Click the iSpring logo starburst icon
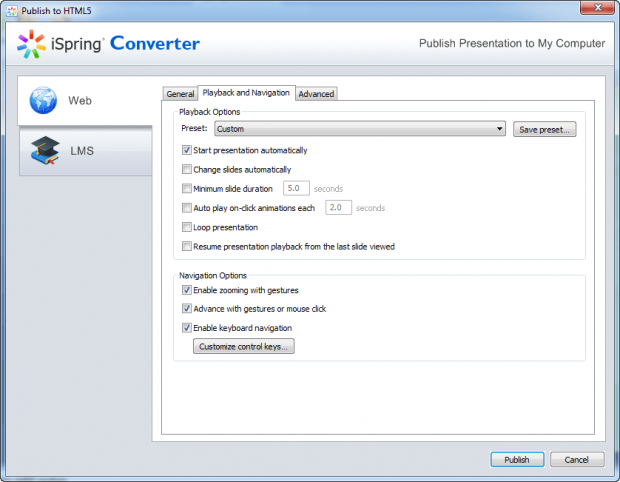Viewport: 620px width, 482px height. point(31,44)
